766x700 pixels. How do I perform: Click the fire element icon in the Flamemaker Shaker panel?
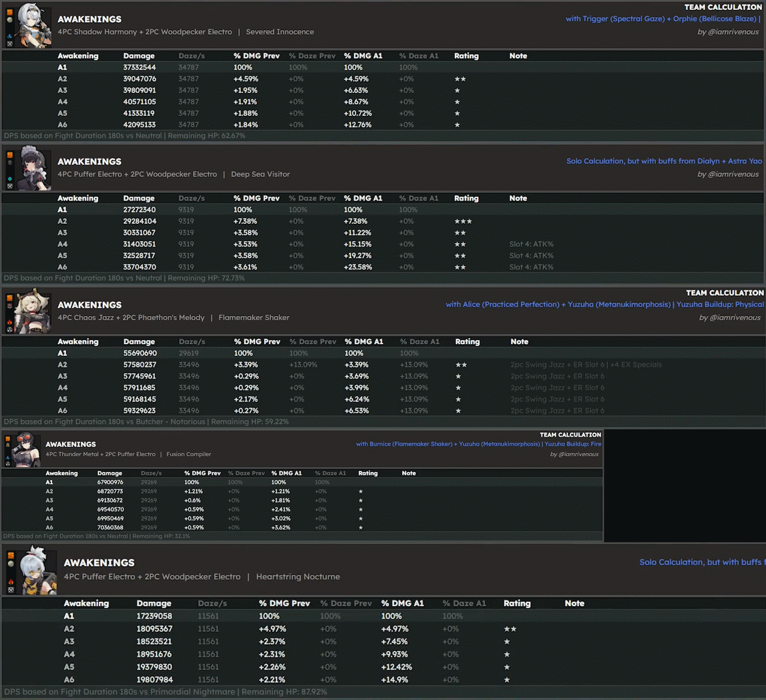(10, 322)
